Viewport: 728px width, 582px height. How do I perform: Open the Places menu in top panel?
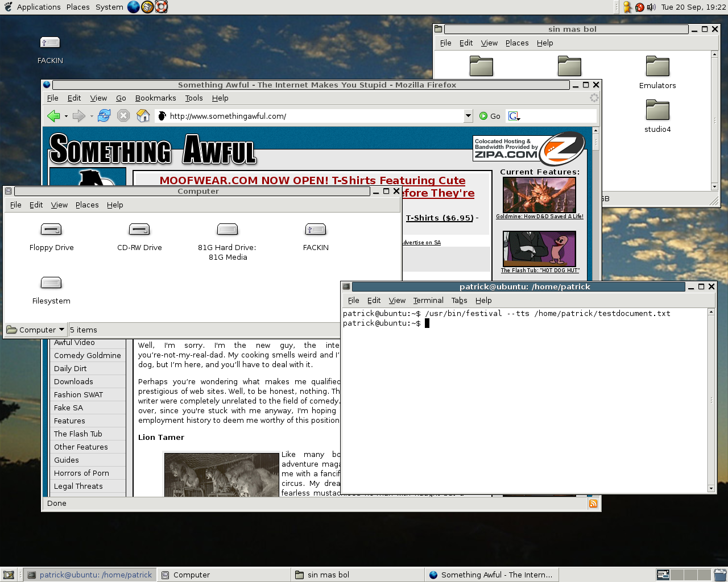click(x=78, y=7)
